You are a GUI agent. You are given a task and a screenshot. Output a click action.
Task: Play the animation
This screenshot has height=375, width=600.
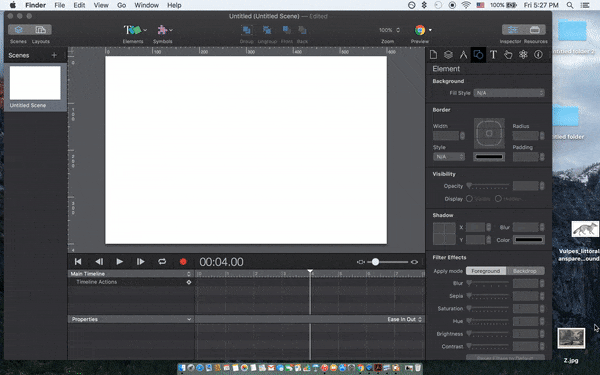coord(119,262)
